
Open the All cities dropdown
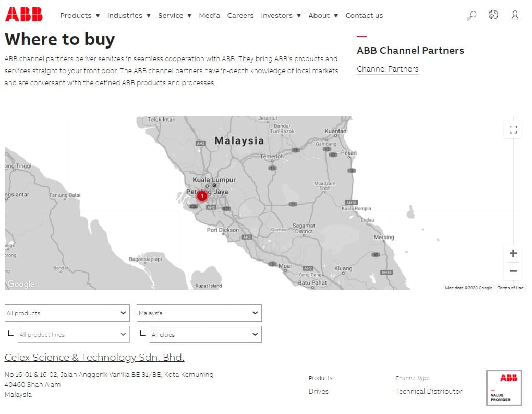click(x=205, y=335)
